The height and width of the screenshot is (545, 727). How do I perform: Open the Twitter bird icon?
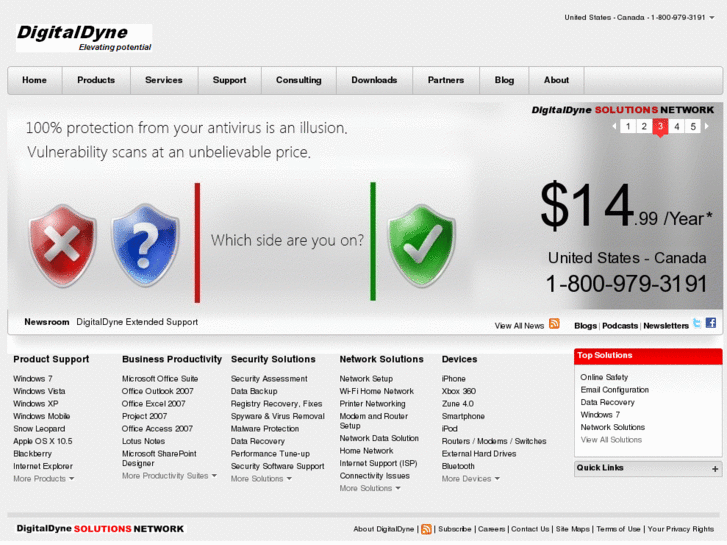tap(697, 323)
